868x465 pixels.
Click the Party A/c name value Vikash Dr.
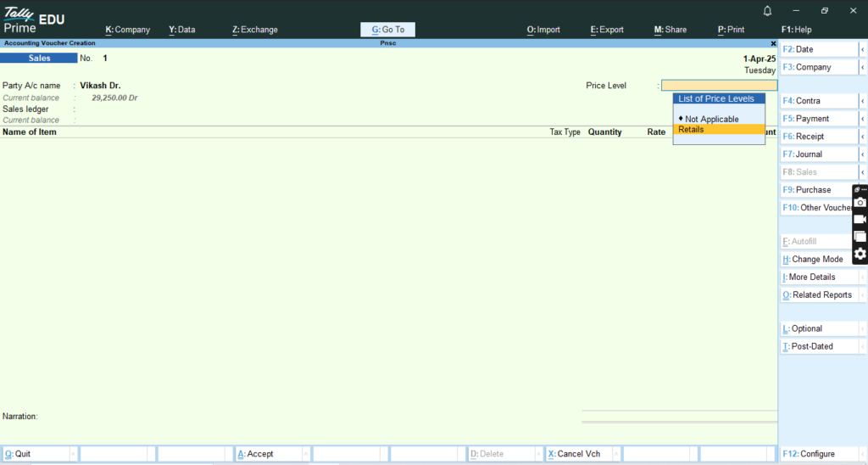100,86
